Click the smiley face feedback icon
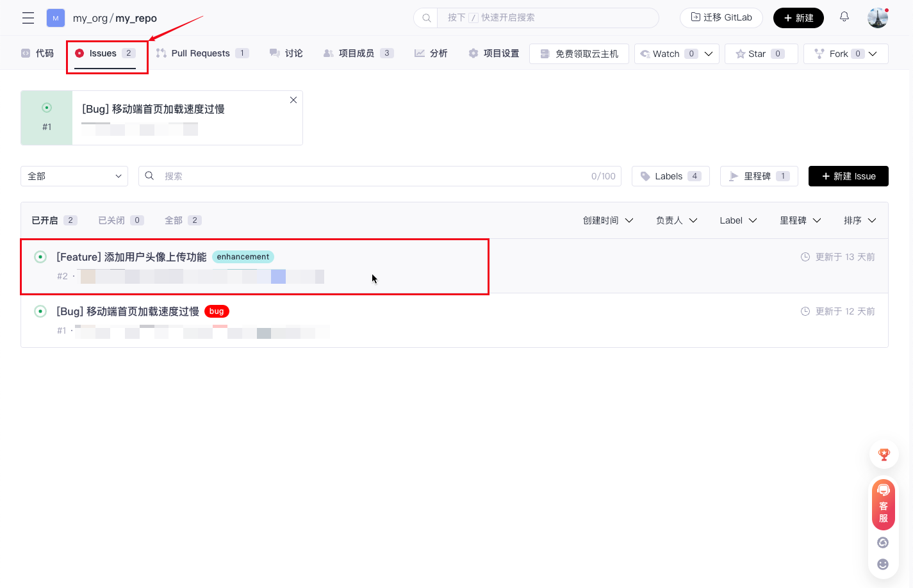The height and width of the screenshot is (588, 913). tap(883, 564)
